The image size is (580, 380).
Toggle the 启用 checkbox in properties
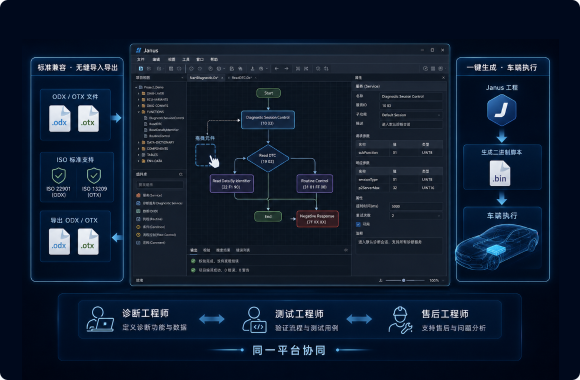point(358,224)
